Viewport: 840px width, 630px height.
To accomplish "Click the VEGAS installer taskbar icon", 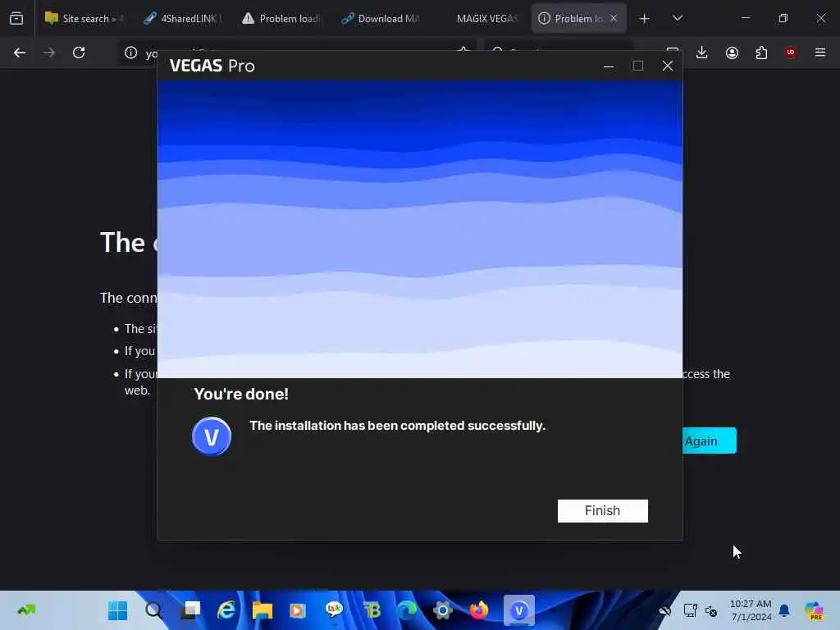I will point(518,610).
